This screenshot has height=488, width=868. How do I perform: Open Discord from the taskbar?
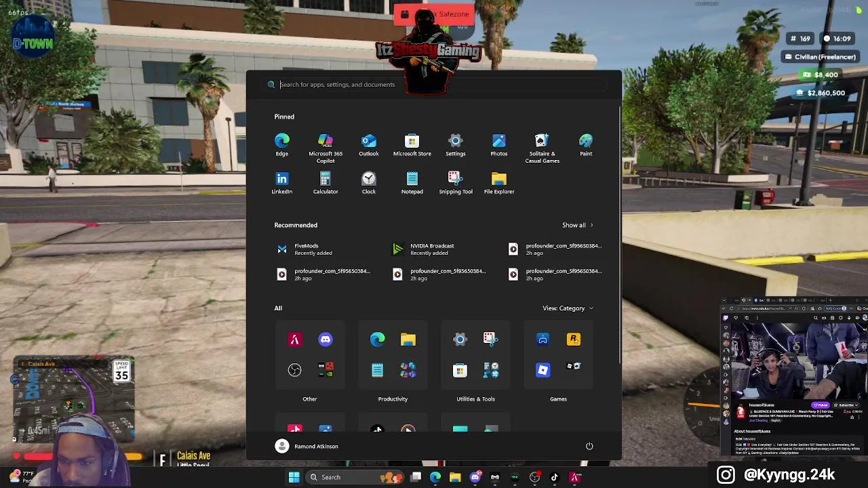475,477
